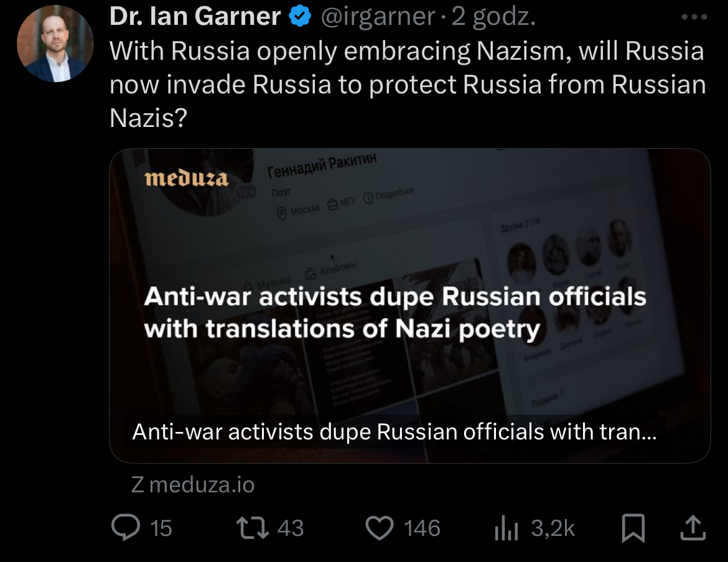The image size is (728, 562).
Task: Follow the 'Z meduza.io' source link
Action: click(x=193, y=485)
